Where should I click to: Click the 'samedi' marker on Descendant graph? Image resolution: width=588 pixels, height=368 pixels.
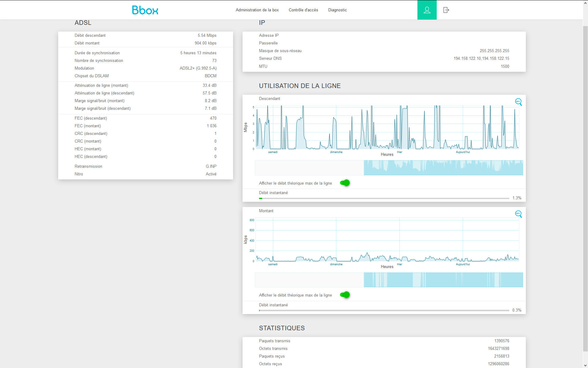point(273,152)
